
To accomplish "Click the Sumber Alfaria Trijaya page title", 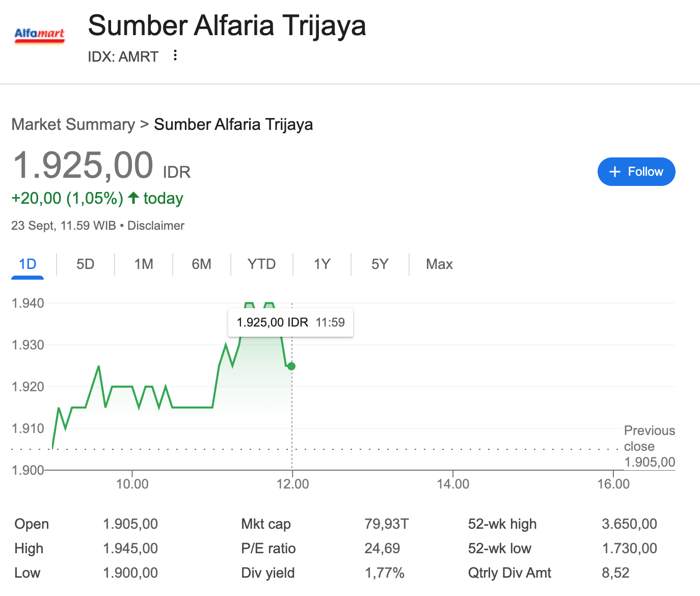I will pyautogui.click(x=227, y=25).
